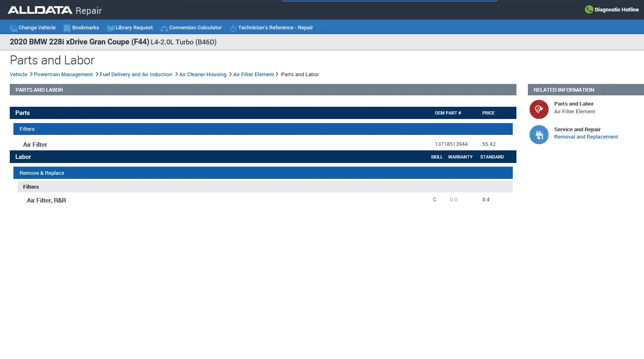
Task: Click the Conversion Calculator scale icon
Action: 164,28
